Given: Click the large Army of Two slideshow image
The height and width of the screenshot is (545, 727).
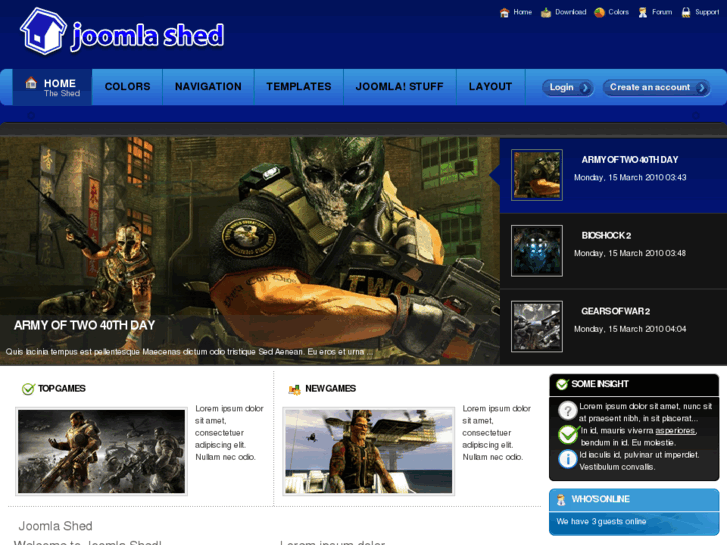Looking at the screenshot, I should (250, 250).
